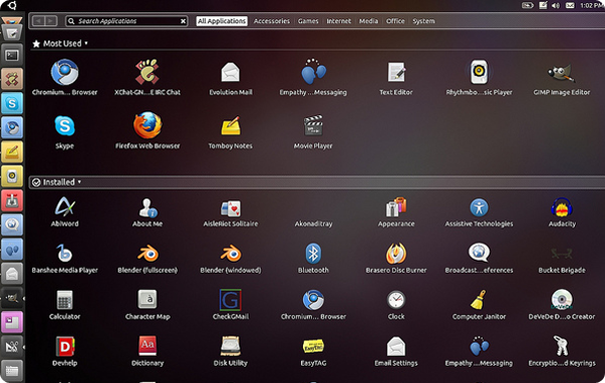Image resolution: width=605 pixels, height=383 pixels.
Task: Click the Skype icon in the launcher
Action: pos(12,103)
